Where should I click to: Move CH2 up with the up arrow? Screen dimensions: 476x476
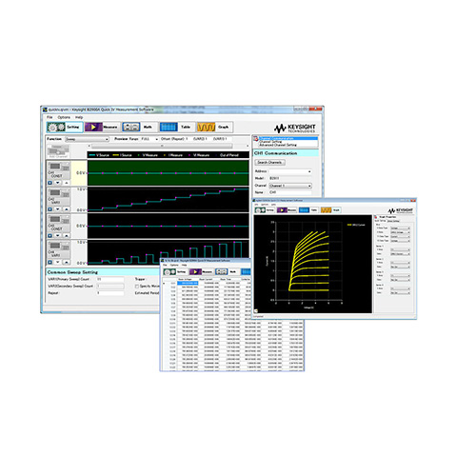[x=66, y=209]
